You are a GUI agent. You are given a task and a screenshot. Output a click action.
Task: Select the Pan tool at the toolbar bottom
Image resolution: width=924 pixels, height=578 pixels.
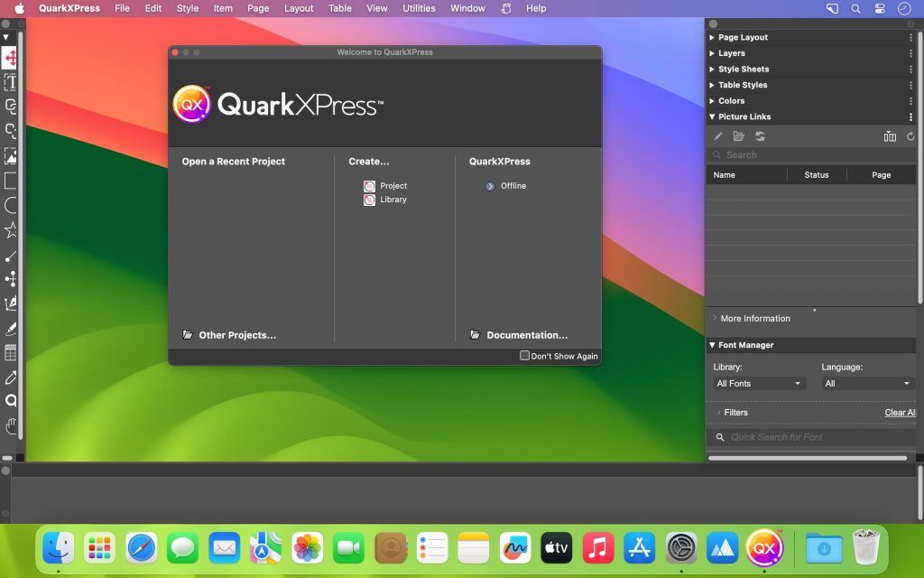click(x=11, y=424)
